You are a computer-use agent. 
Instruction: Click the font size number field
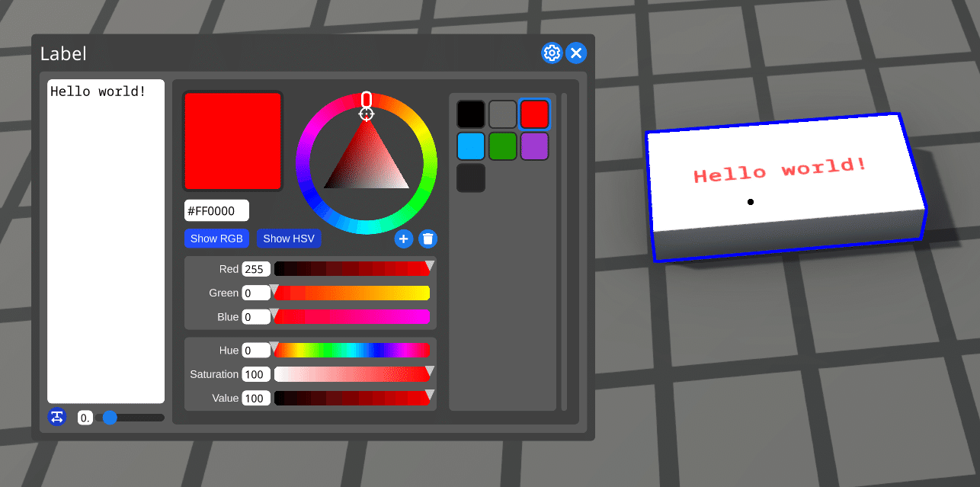point(85,418)
